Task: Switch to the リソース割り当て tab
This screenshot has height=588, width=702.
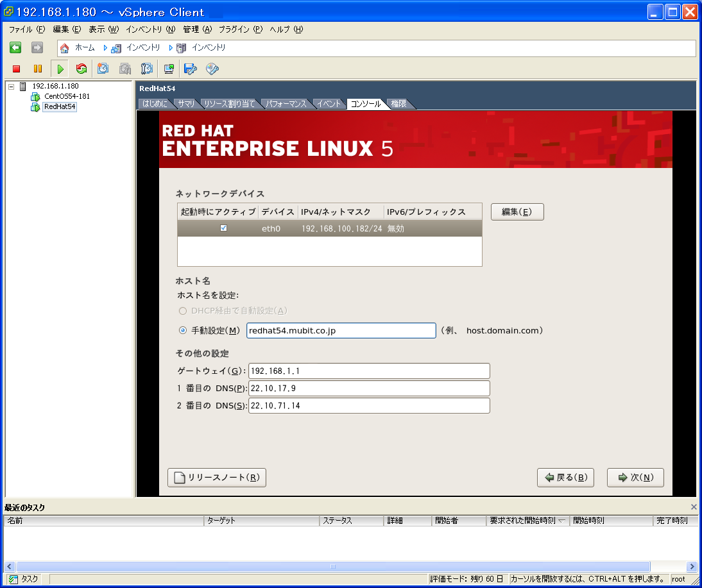Action: 229,104
